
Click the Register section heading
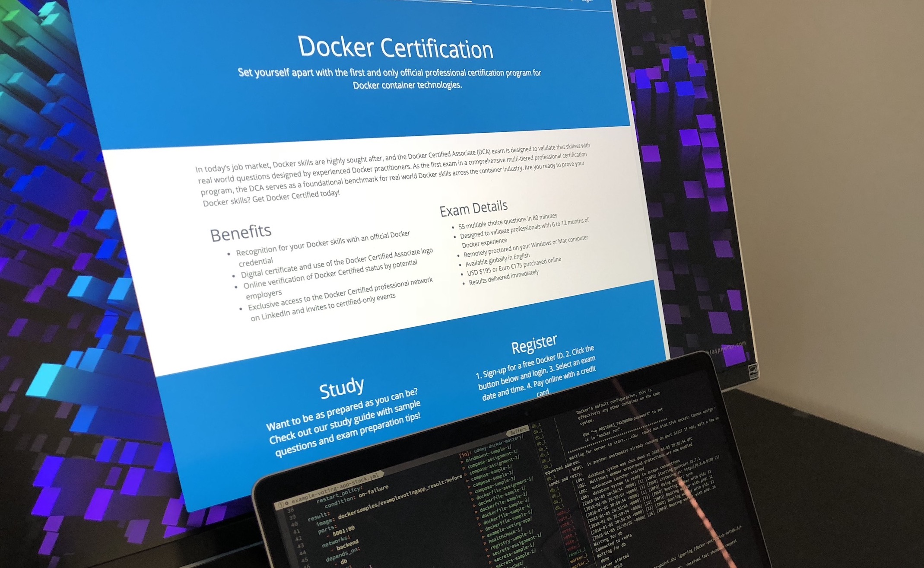coord(534,345)
